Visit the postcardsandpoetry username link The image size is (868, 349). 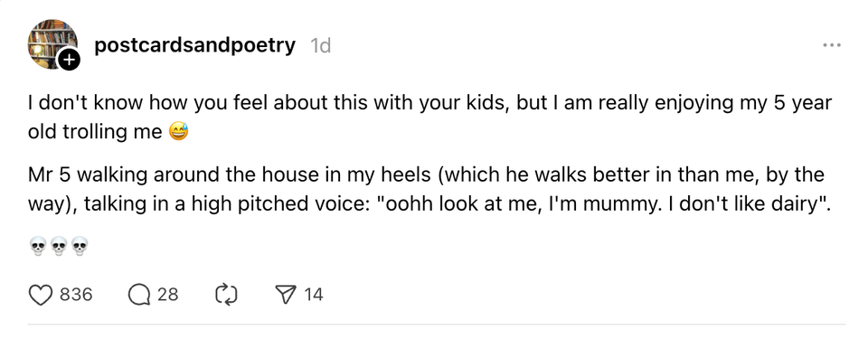coord(195,46)
